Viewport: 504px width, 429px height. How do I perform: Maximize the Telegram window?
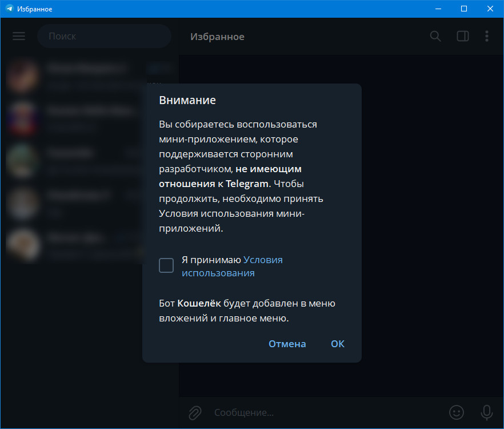[464, 9]
